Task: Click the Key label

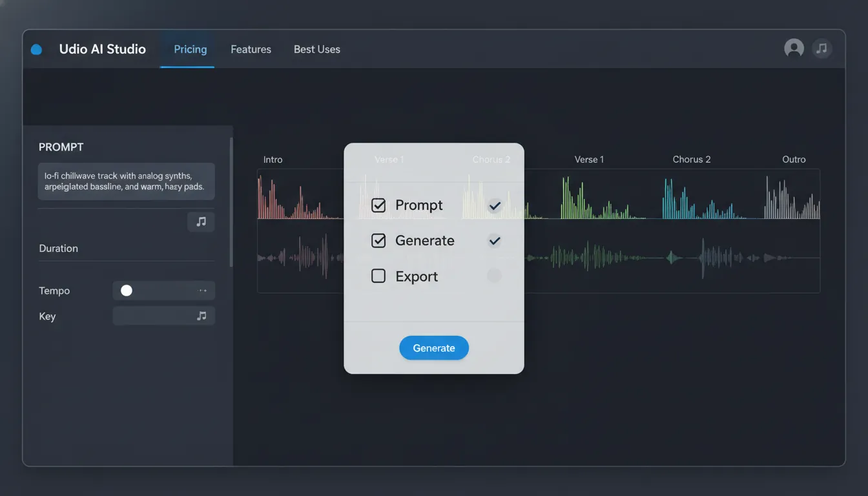Action: 47,316
